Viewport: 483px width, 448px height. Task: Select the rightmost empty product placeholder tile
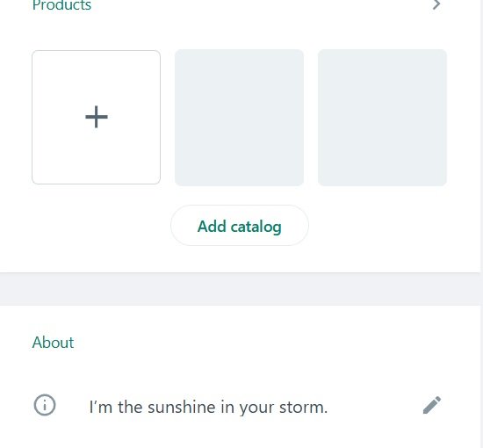[382, 118]
